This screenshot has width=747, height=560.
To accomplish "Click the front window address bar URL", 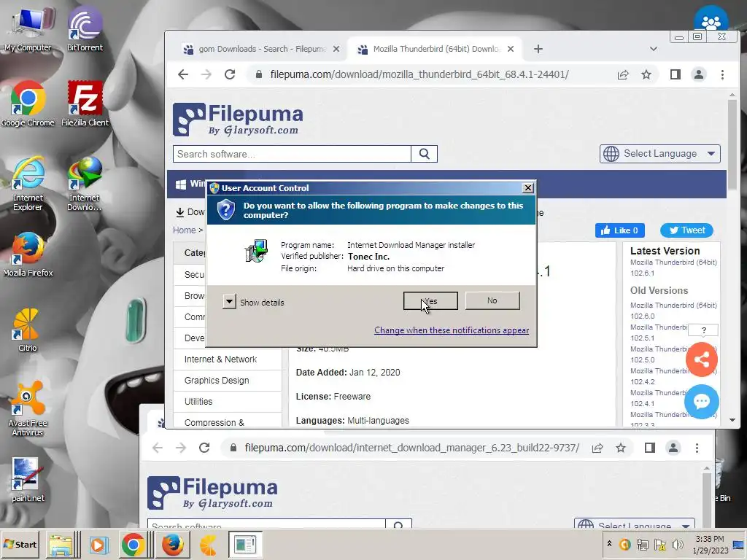I will coord(419,74).
